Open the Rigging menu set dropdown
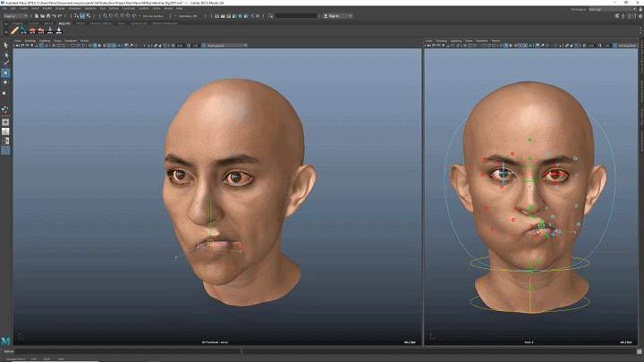 tap(15, 15)
